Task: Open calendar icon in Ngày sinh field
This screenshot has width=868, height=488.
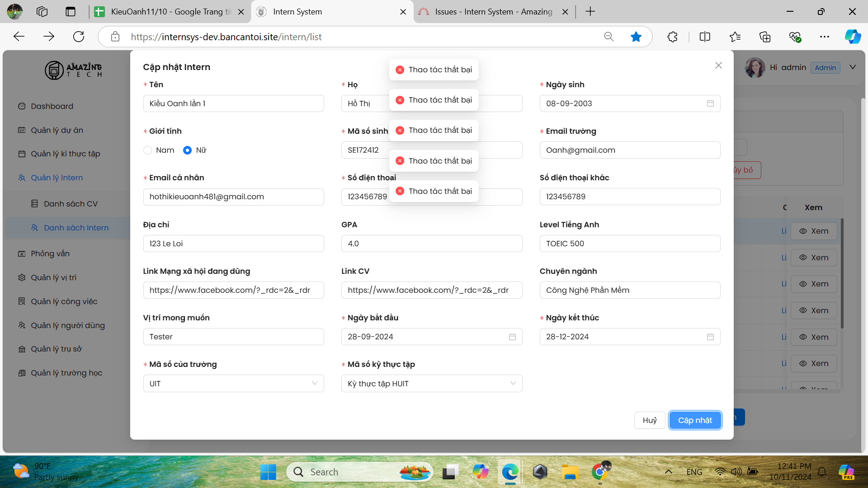Action: (x=710, y=103)
